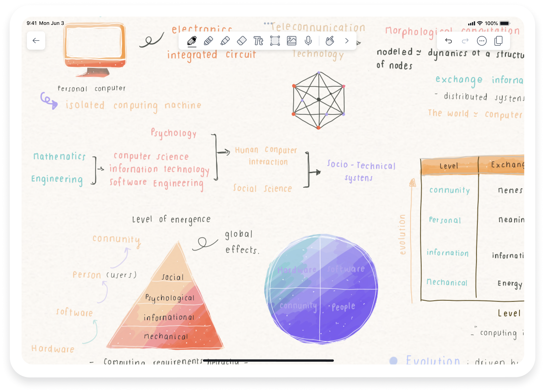This screenshot has height=392, width=545.
Task: Select the pen/fountain pen tool
Action: tap(191, 41)
